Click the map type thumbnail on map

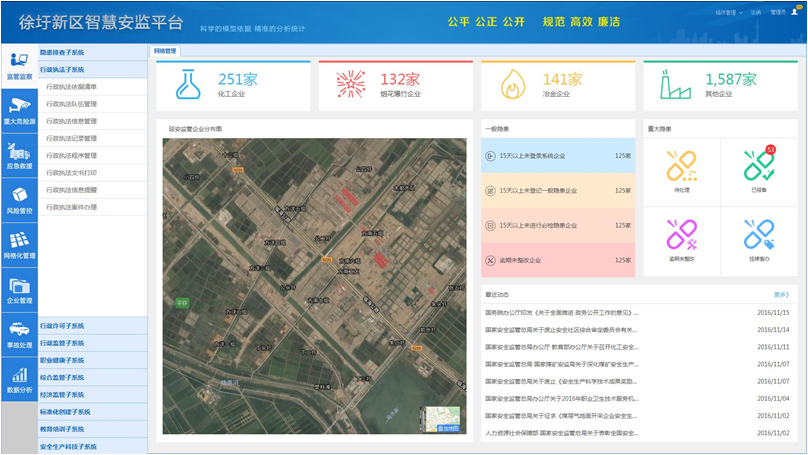pyautogui.click(x=441, y=419)
